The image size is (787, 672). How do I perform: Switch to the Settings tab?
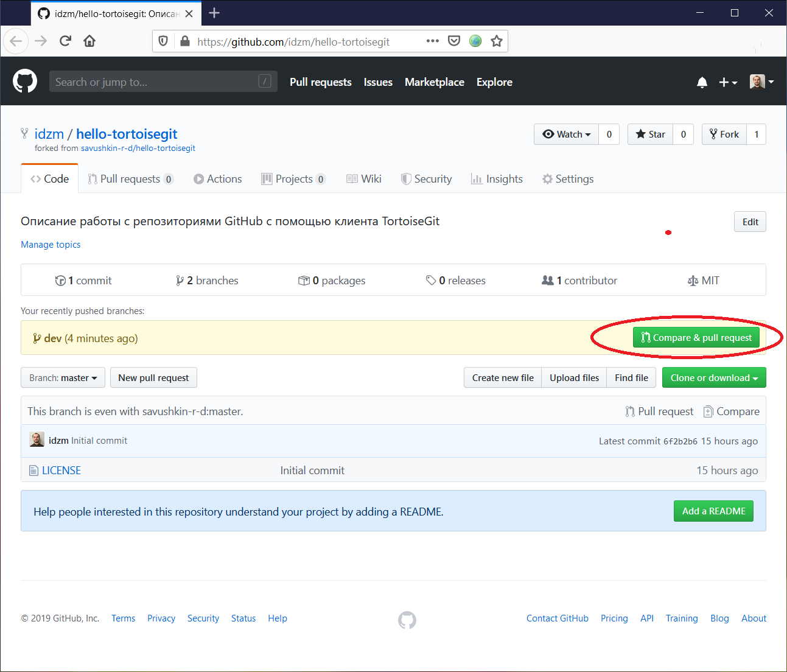click(568, 179)
